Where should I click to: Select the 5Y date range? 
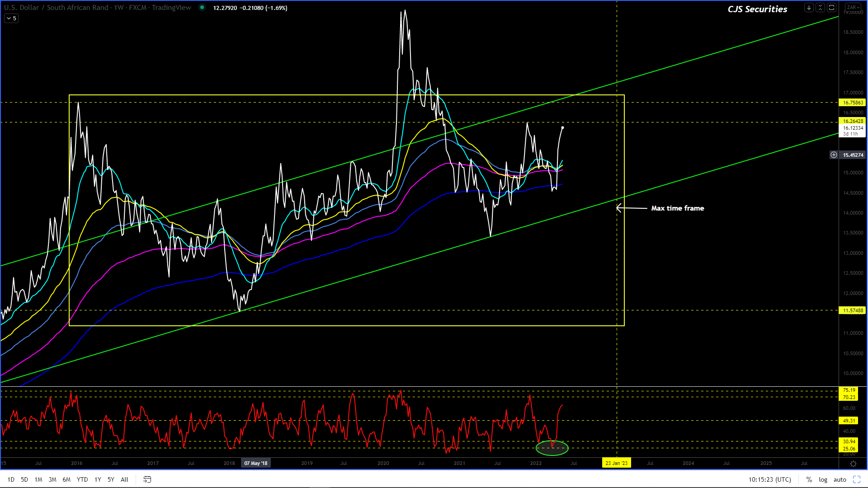(111, 479)
